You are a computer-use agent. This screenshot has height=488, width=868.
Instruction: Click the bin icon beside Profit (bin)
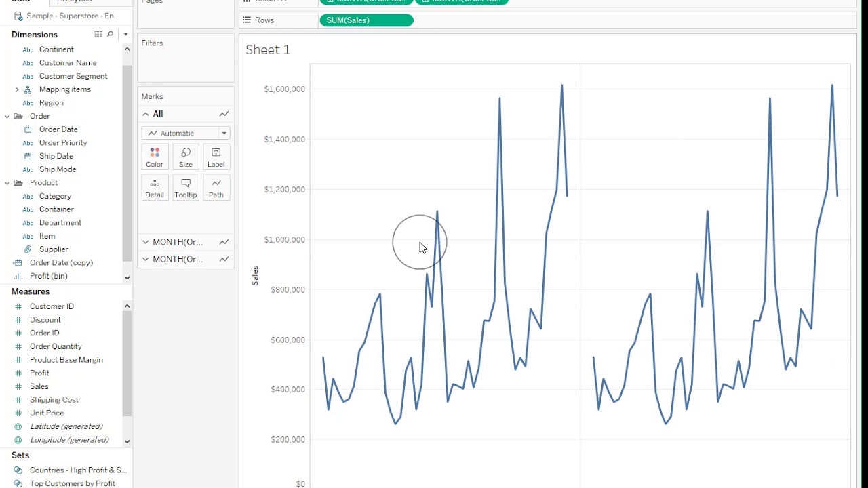tap(18, 276)
